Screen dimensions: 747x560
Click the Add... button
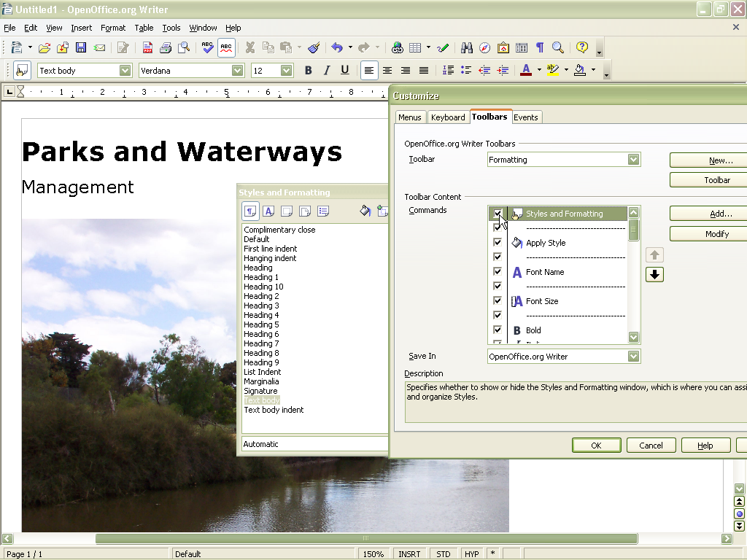(708, 214)
